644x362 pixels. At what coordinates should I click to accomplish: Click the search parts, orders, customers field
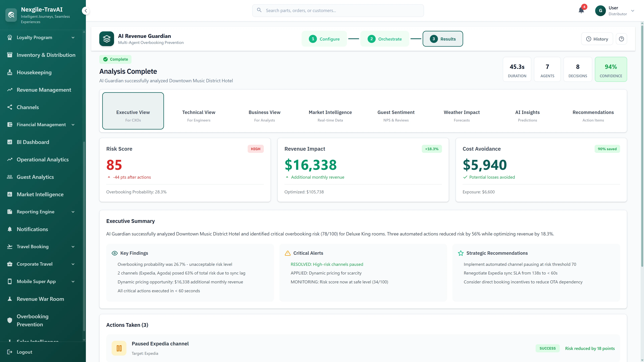(x=337, y=11)
